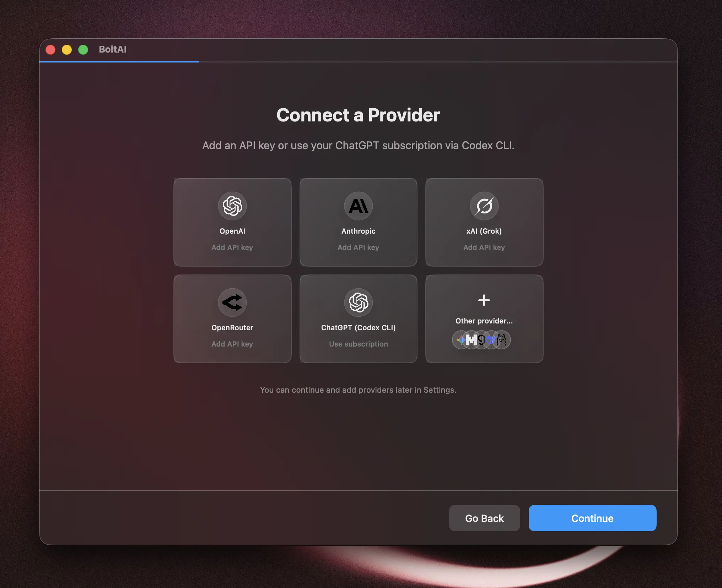The width and height of the screenshot is (722, 588).
Task: Click the Other provider... label
Action: pos(484,321)
